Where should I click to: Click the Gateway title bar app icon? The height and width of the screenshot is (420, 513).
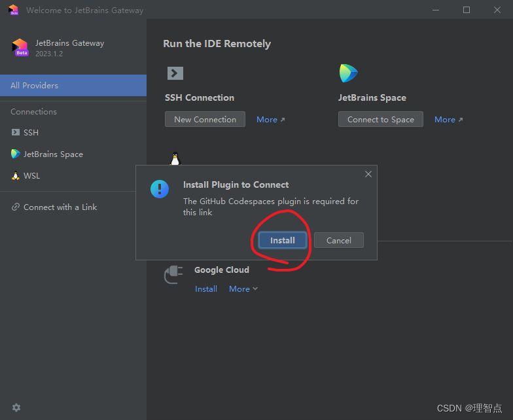coord(13,10)
